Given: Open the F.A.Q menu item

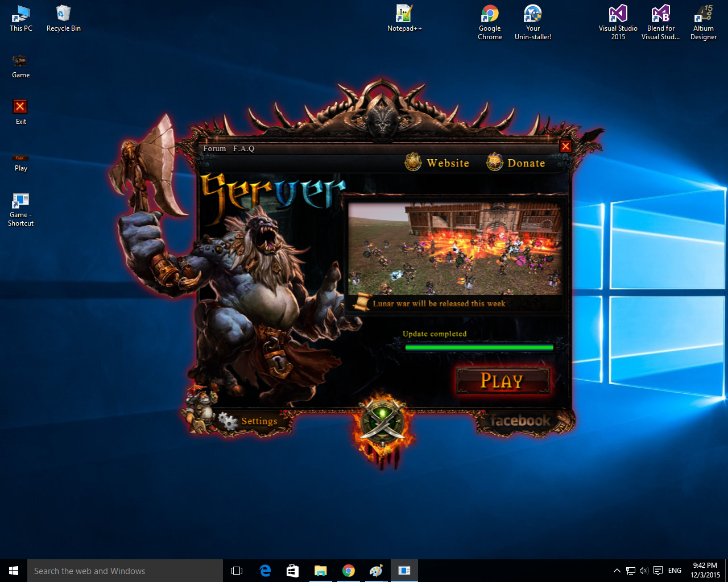Looking at the screenshot, I should point(244,148).
